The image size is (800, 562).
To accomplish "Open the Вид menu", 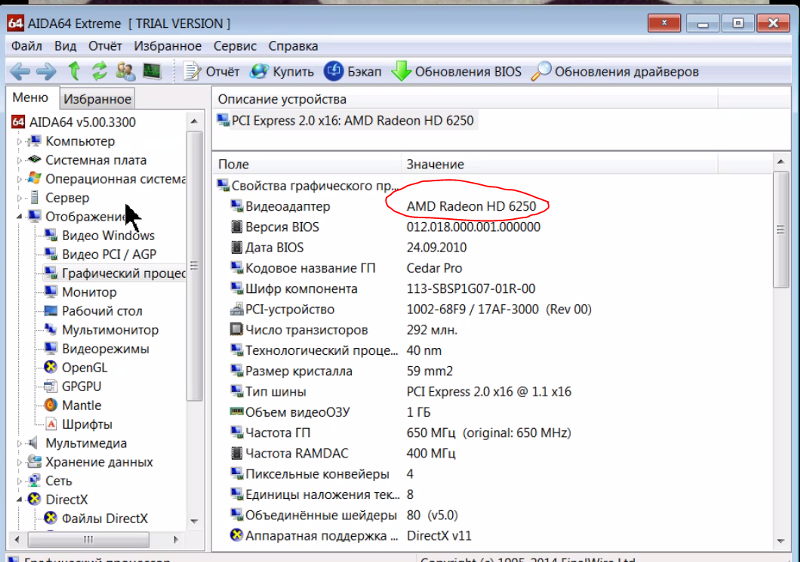I will click(x=65, y=46).
